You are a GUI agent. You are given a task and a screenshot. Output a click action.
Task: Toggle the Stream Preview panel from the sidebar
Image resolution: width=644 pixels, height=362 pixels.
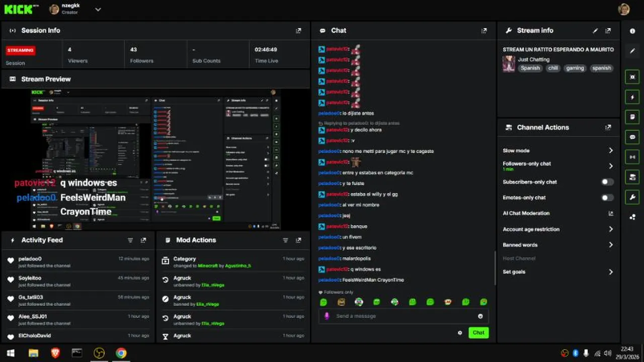point(632,77)
